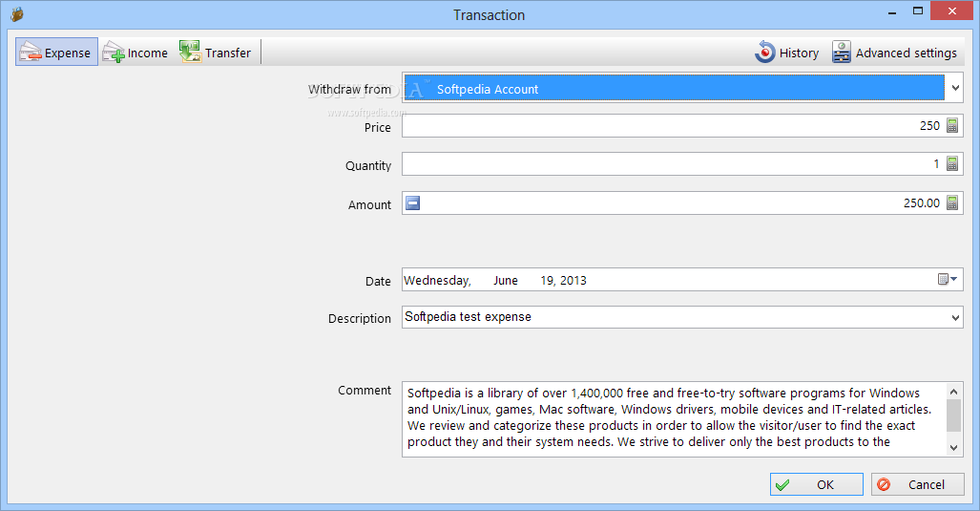
Task: Click the Amount input field showing 250.00
Action: click(x=682, y=202)
